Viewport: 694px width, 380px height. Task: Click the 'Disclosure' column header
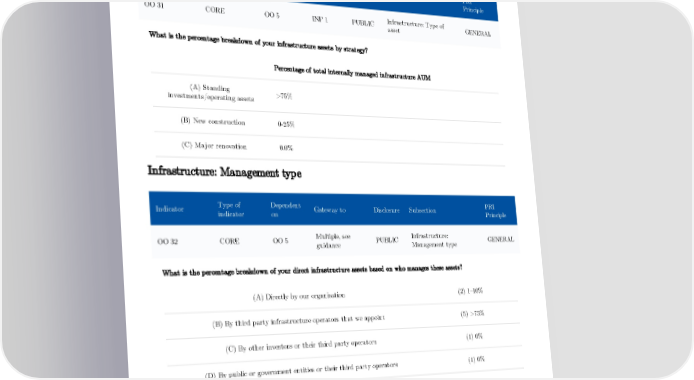(x=386, y=210)
